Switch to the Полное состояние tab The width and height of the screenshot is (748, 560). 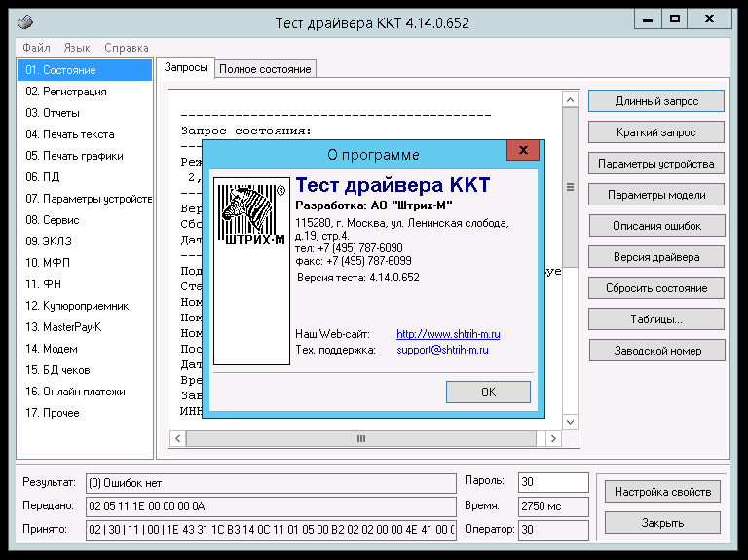point(265,69)
